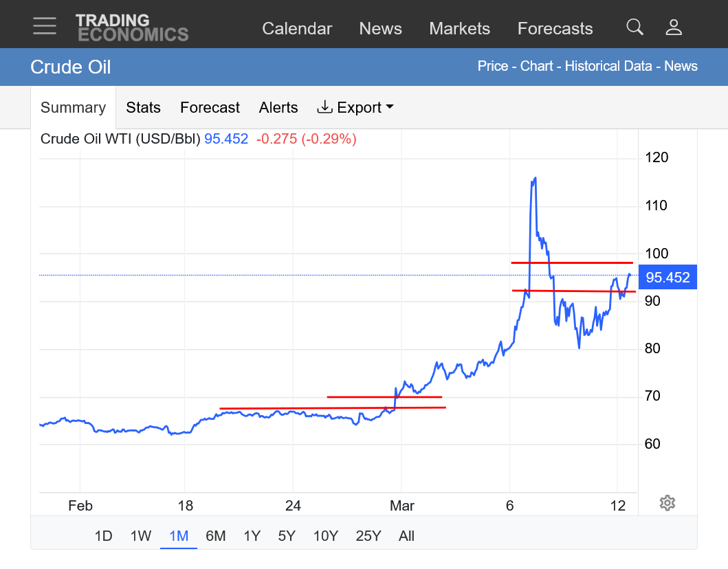This screenshot has width=728, height=569.
Task: Show All historical data range
Action: pyautogui.click(x=406, y=536)
